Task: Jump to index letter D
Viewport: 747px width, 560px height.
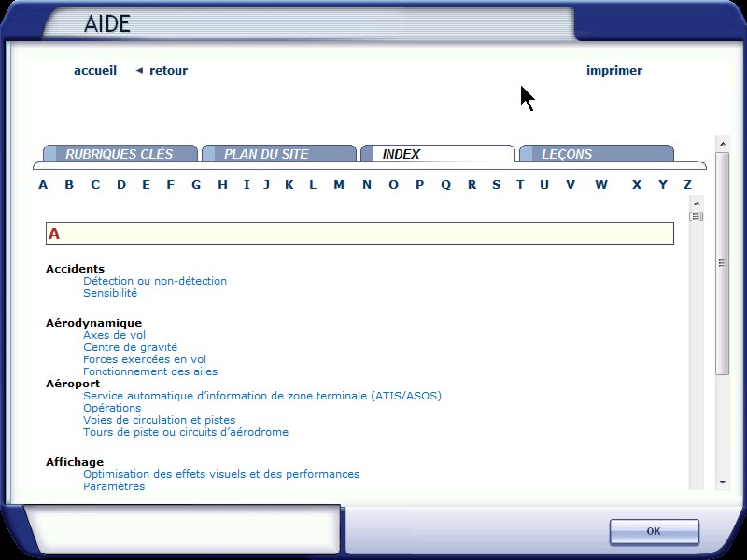Action: (121, 184)
